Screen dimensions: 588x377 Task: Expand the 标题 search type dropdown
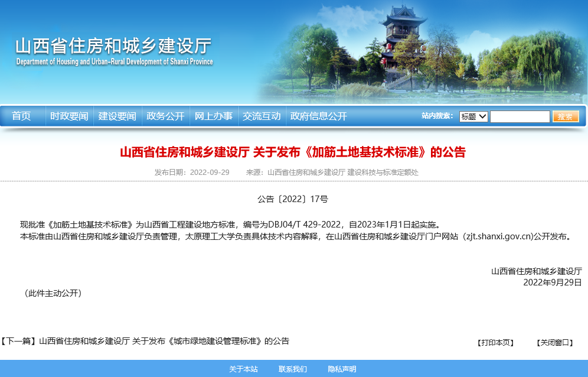[x=473, y=116]
